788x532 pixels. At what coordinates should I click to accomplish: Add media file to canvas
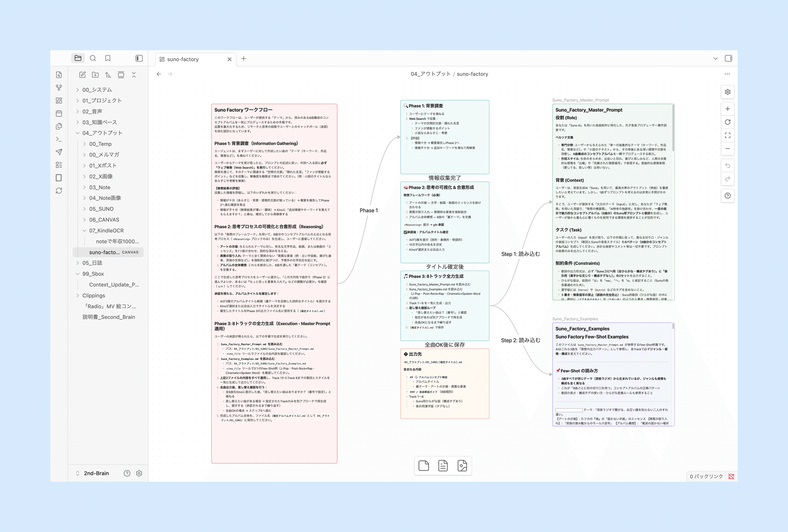pyautogui.click(x=462, y=466)
